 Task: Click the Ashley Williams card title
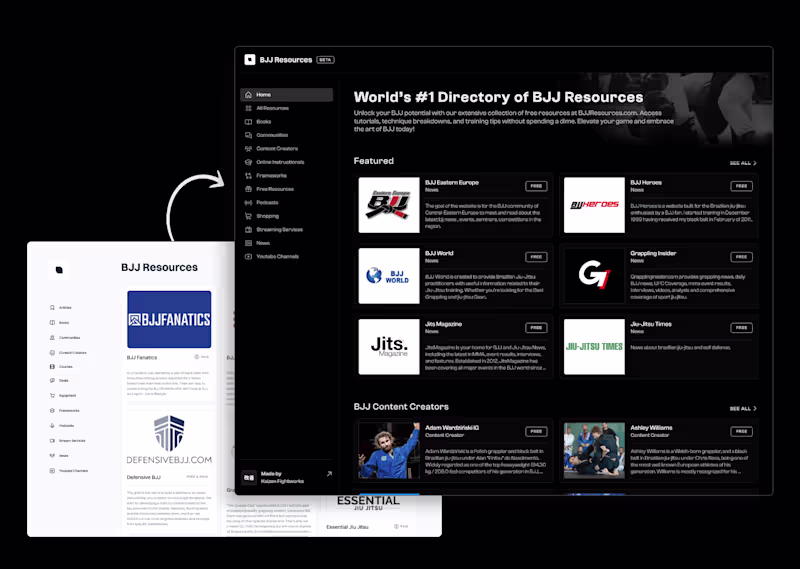[x=651, y=428]
